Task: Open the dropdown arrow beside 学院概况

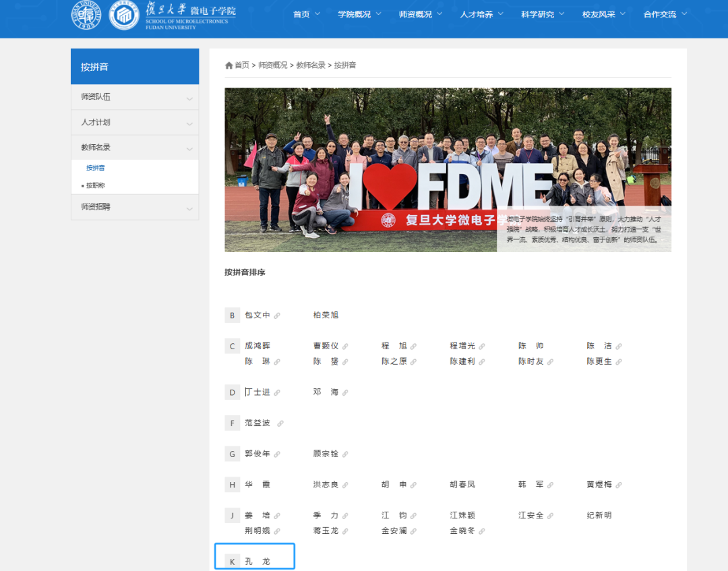Action: coord(378,14)
